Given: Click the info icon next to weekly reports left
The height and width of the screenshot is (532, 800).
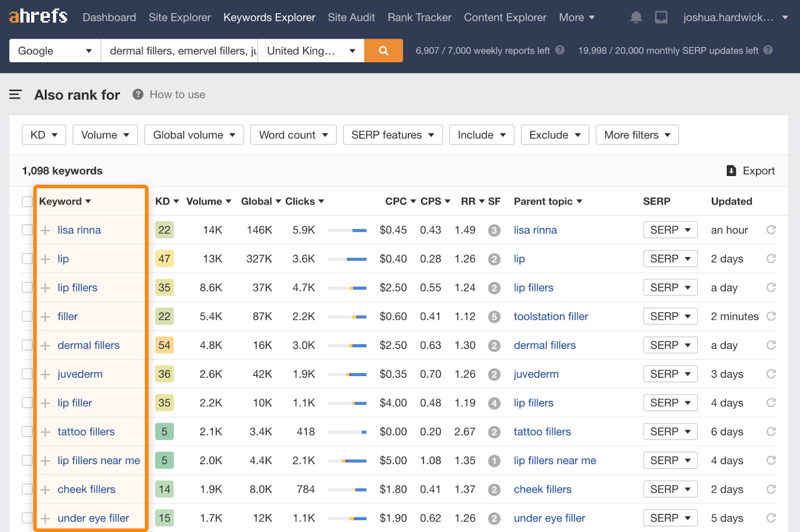Looking at the screenshot, I should [559, 50].
